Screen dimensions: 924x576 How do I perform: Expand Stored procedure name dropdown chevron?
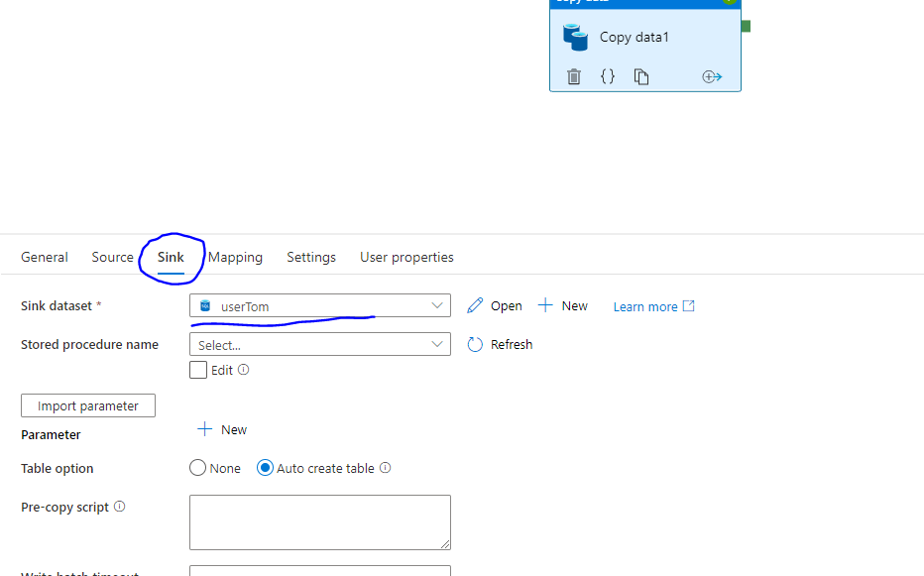436,344
